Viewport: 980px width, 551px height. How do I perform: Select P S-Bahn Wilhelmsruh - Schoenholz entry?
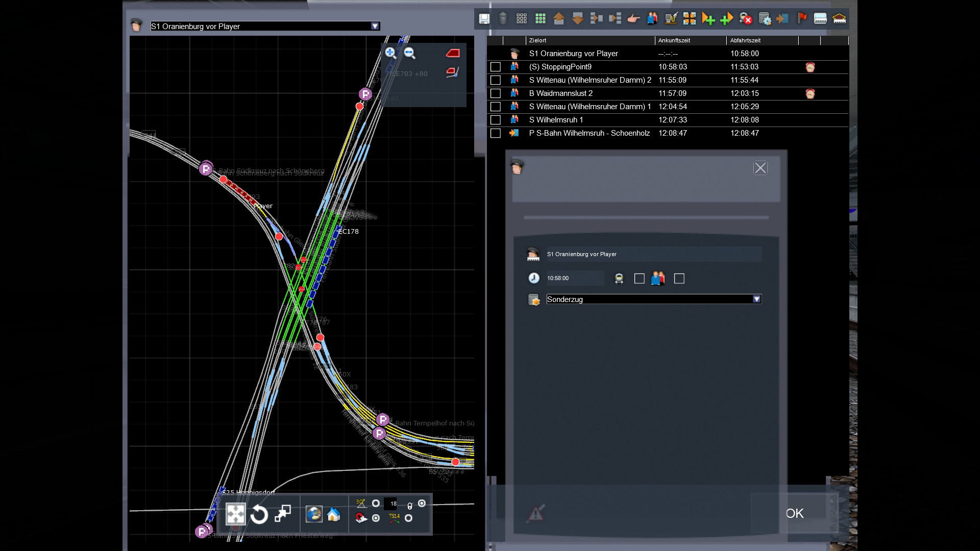coord(589,133)
